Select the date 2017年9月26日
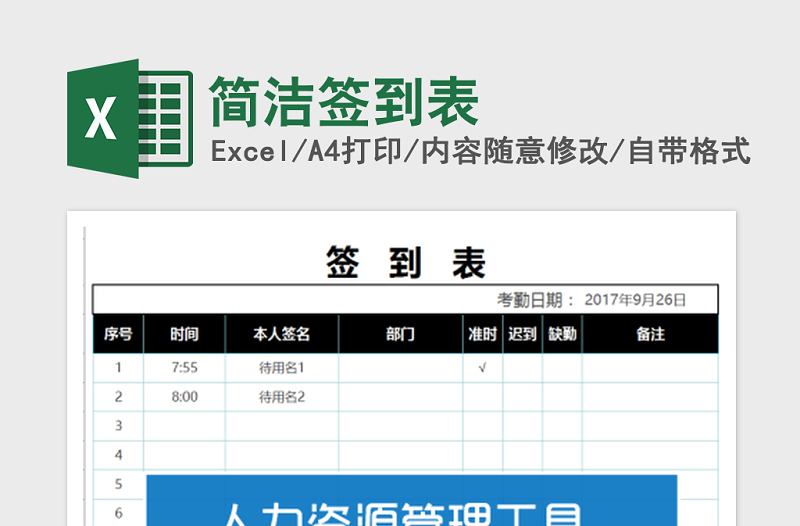Image resolution: width=800 pixels, height=526 pixels. tap(635, 300)
